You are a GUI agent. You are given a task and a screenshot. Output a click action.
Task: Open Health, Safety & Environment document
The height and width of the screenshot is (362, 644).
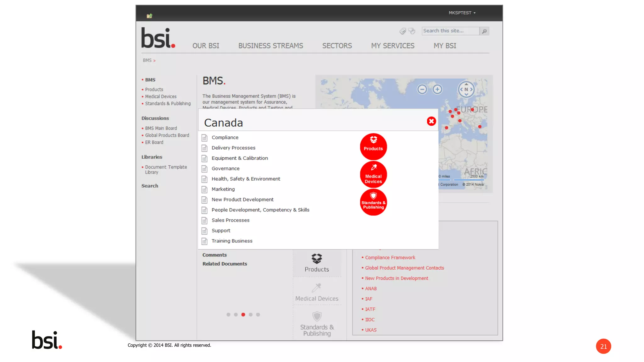[x=246, y=179]
